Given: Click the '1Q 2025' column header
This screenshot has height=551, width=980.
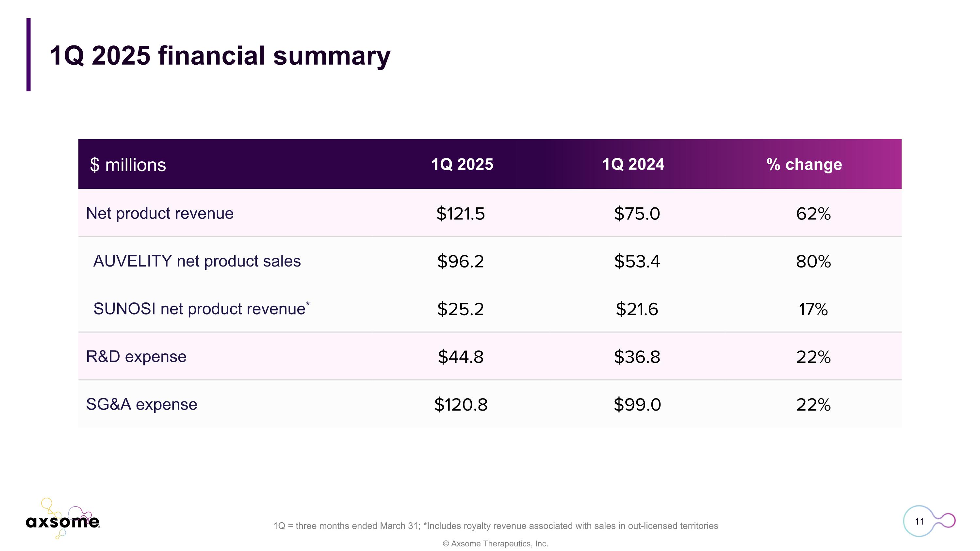Looking at the screenshot, I should [462, 164].
